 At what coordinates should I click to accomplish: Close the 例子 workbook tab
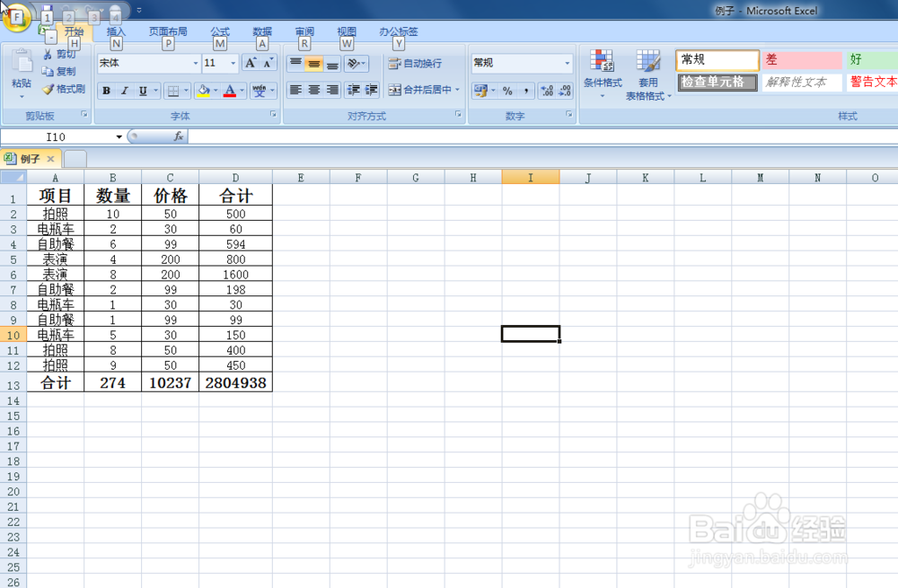(50, 159)
